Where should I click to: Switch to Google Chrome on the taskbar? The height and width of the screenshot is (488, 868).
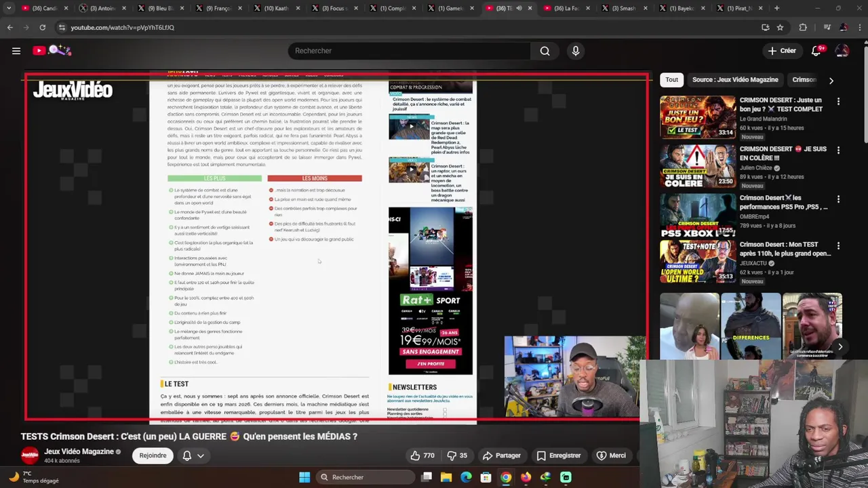506,477
